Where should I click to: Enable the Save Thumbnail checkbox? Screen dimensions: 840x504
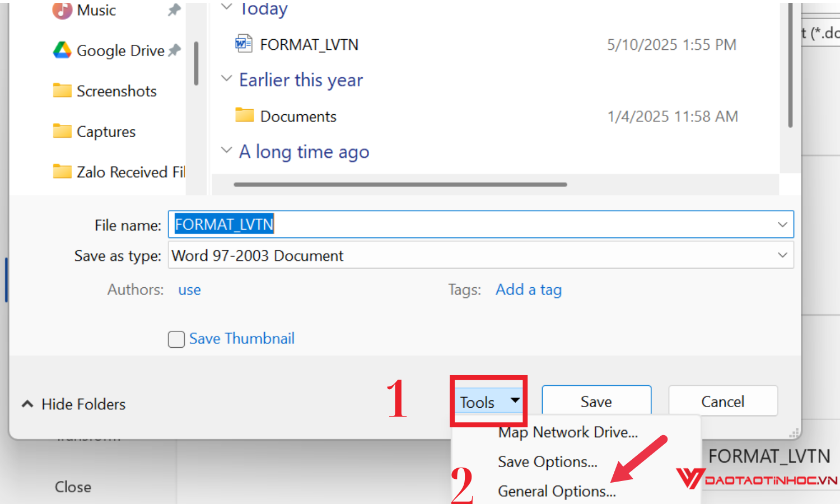tap(176, 339)
